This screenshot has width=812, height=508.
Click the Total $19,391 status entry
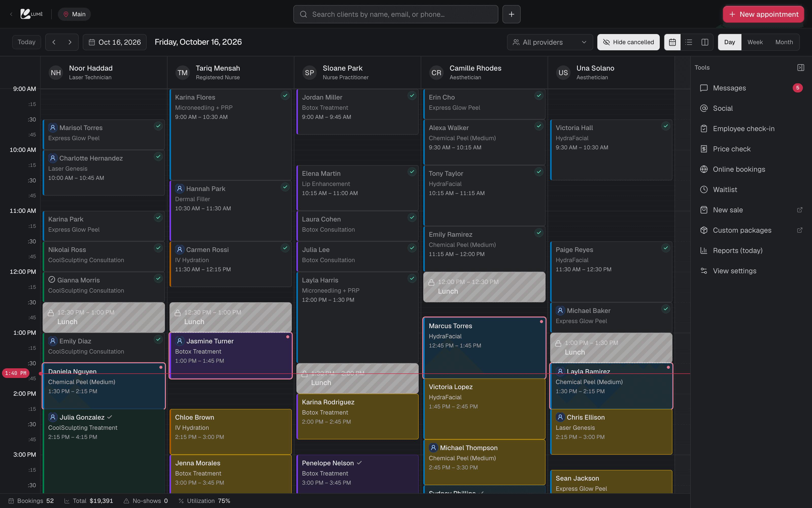89,501
